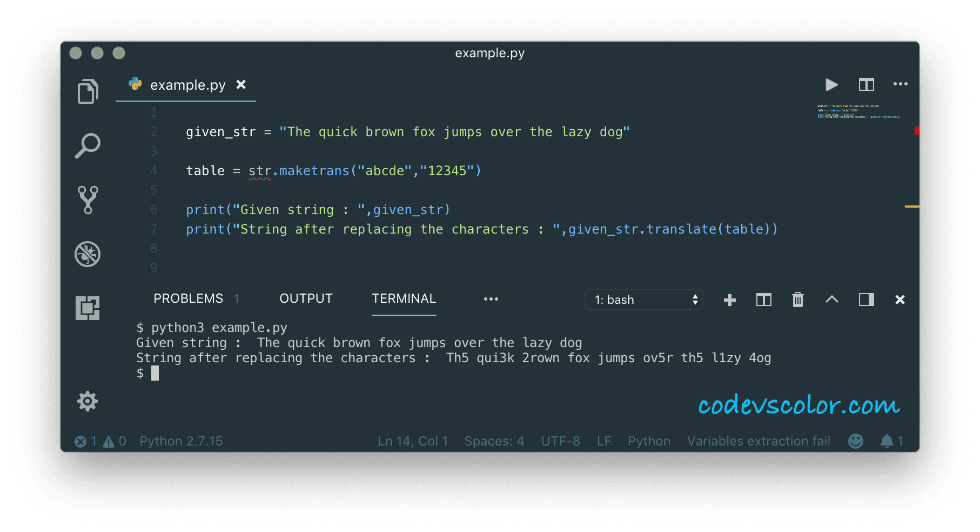Open the Manage gear icon
Screen dimensions: 980x532
coord(88,401)
